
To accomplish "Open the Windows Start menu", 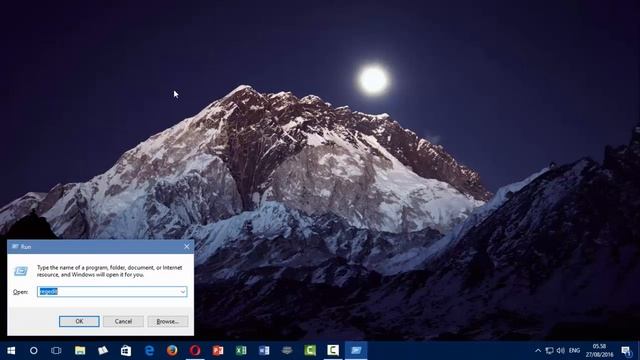I will pyautogui.click(x=11, y=350).
